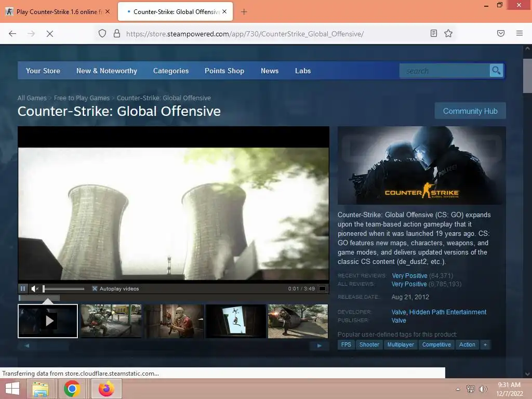Select the trailer video thumbnail
532x399 pixels.
pyautogui.click(x=48, y=321)
